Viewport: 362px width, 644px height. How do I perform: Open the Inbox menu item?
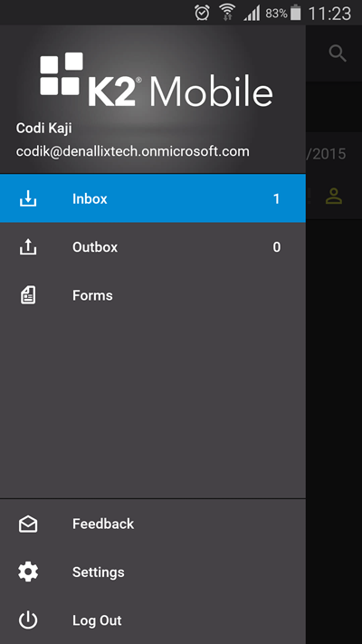coord(153,198)
